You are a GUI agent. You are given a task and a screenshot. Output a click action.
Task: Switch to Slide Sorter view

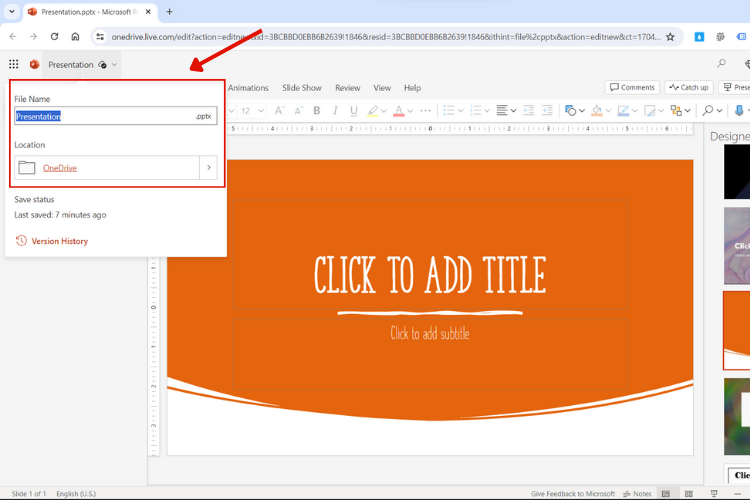click(x=689, y=493)
